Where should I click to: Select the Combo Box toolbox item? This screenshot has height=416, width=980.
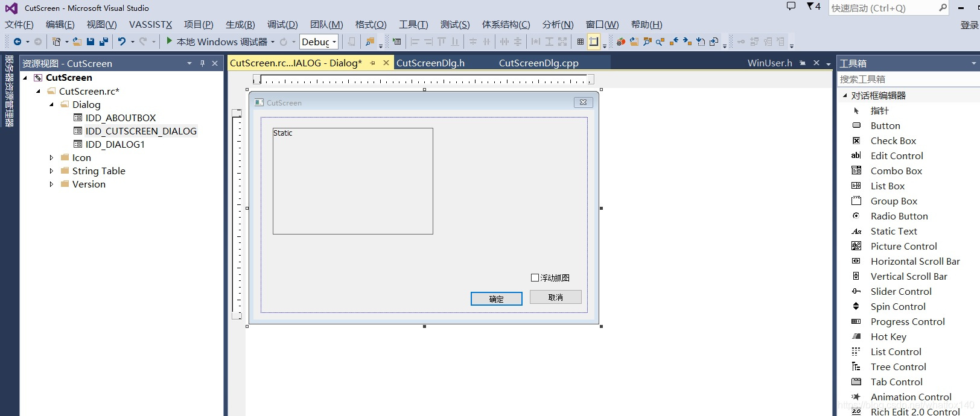(x=896, y=171)
